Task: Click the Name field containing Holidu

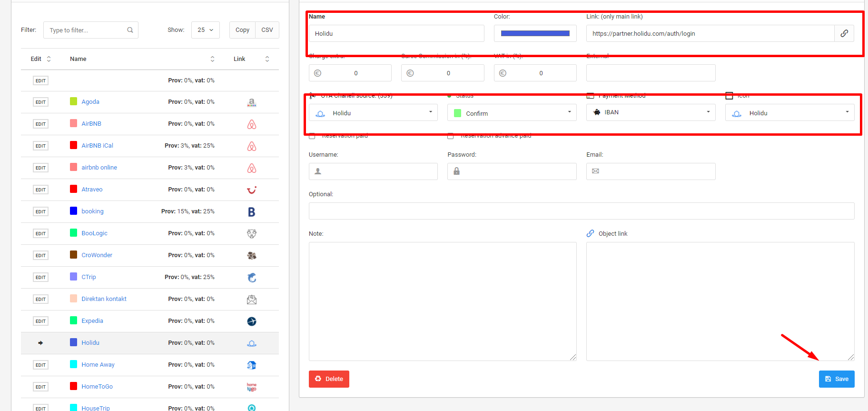Action: click(396, 33)
